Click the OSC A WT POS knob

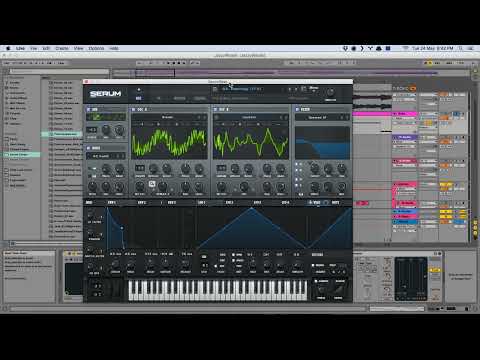[140, 186]
